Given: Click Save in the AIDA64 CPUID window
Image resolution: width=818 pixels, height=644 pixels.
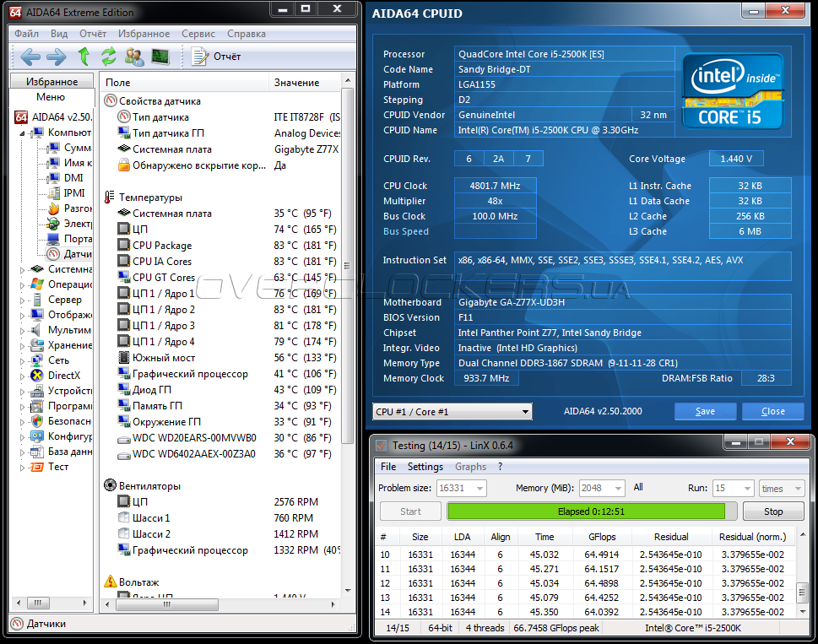Looking at the screenshot, I should (705, 412).
